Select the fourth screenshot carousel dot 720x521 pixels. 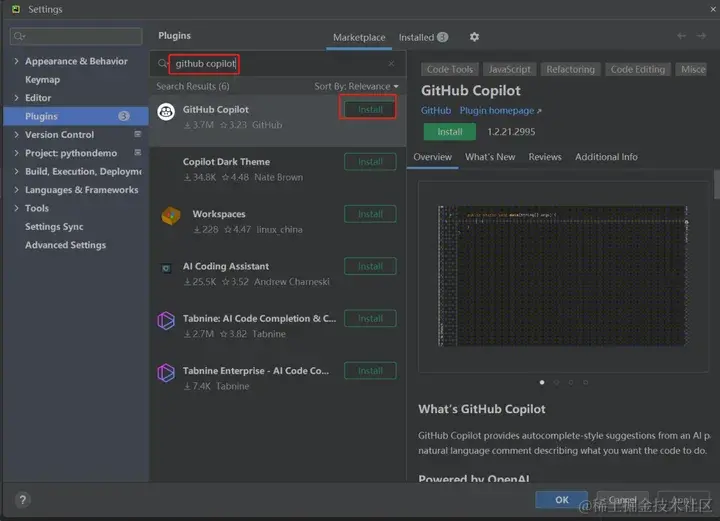pyautogui.click(x=585, y=382)
